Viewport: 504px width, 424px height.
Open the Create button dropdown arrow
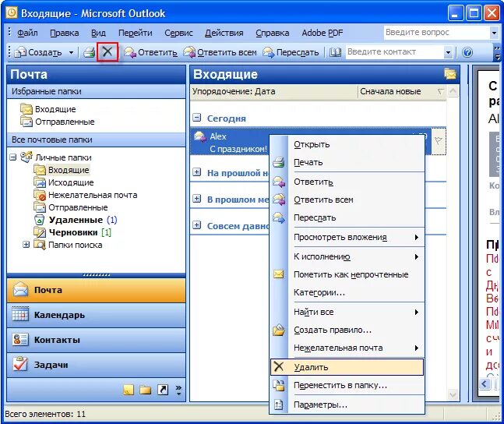(x=71, y=52)
